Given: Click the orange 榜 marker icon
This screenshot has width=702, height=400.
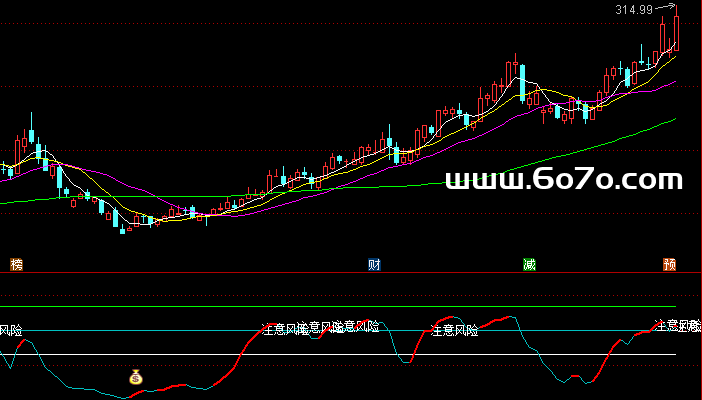Looking at the screenshot, I should [x=15, y=264].
